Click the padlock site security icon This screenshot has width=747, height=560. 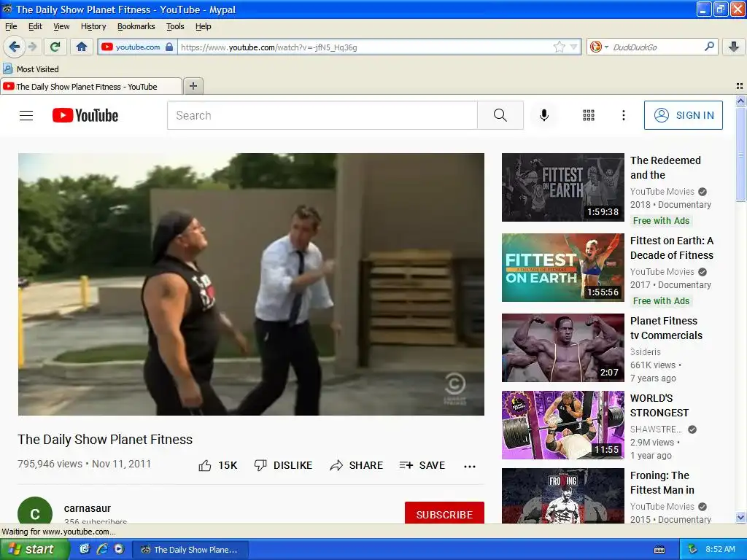coord(169,47)
